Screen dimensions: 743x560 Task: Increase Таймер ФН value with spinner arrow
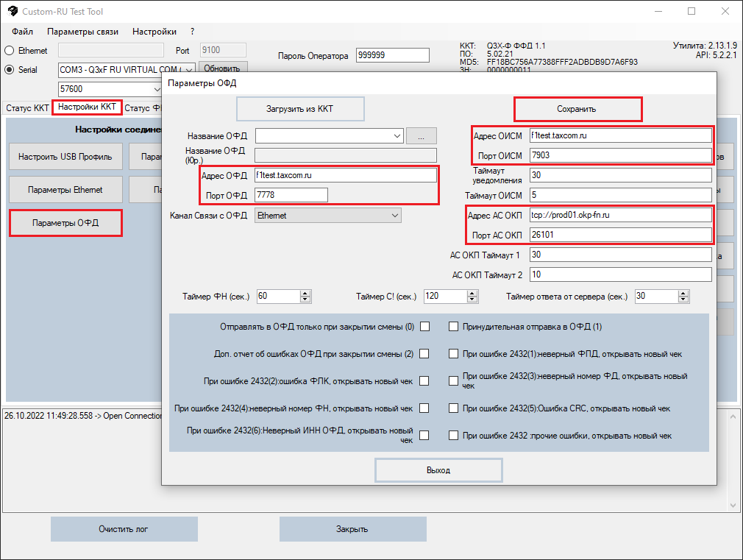307,293
